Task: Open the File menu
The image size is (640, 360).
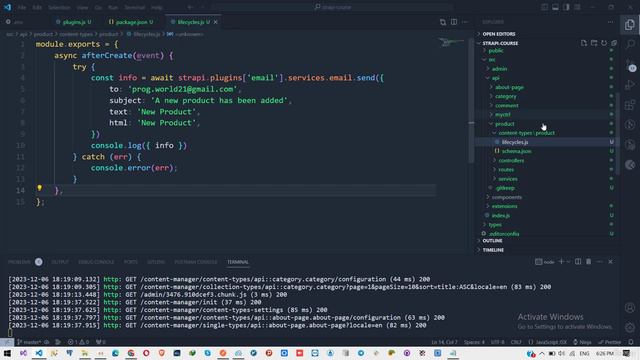Action: point(22,7)
